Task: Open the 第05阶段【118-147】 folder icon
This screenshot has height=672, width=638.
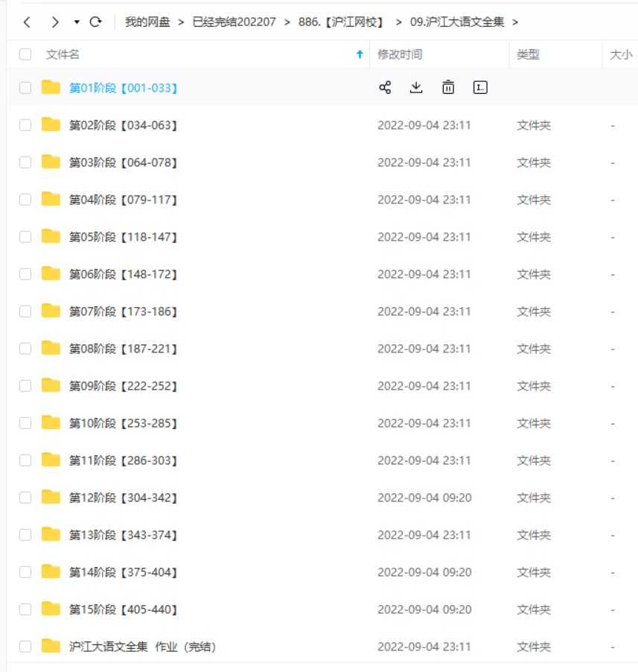Action: (x=51, y=237)
